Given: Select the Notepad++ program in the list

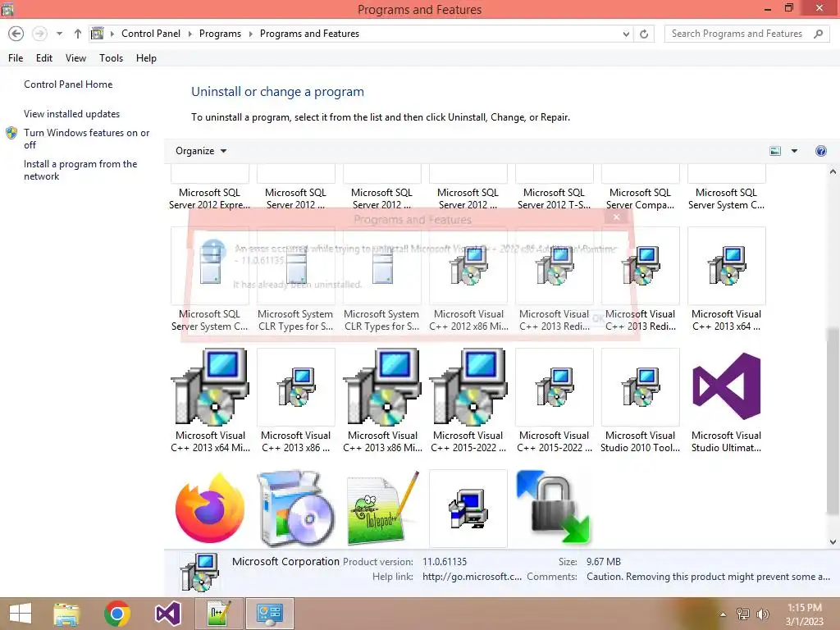Looking at the screenshot, I should (x=382, y=508).
